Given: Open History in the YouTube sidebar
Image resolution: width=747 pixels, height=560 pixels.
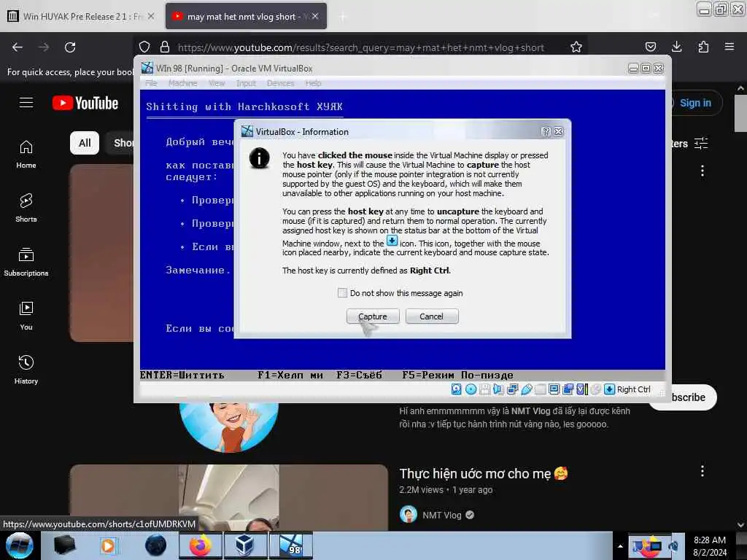Looking at the screenshot, I should 26,370.
